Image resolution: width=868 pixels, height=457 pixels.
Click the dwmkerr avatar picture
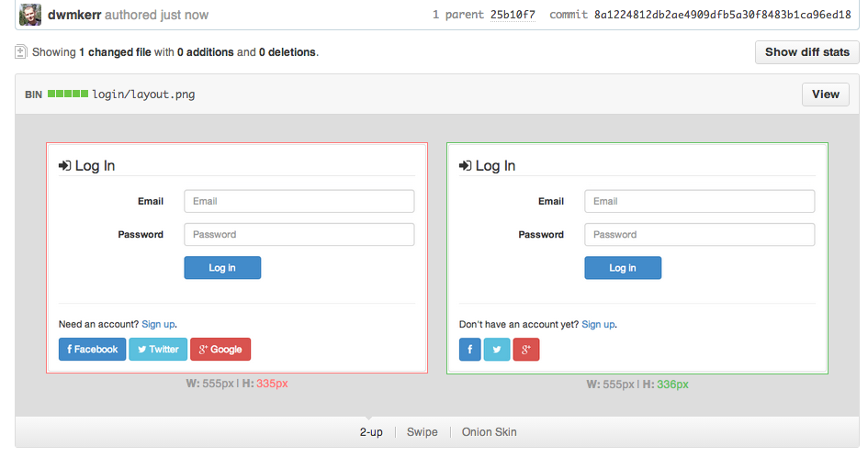point(30,15)
